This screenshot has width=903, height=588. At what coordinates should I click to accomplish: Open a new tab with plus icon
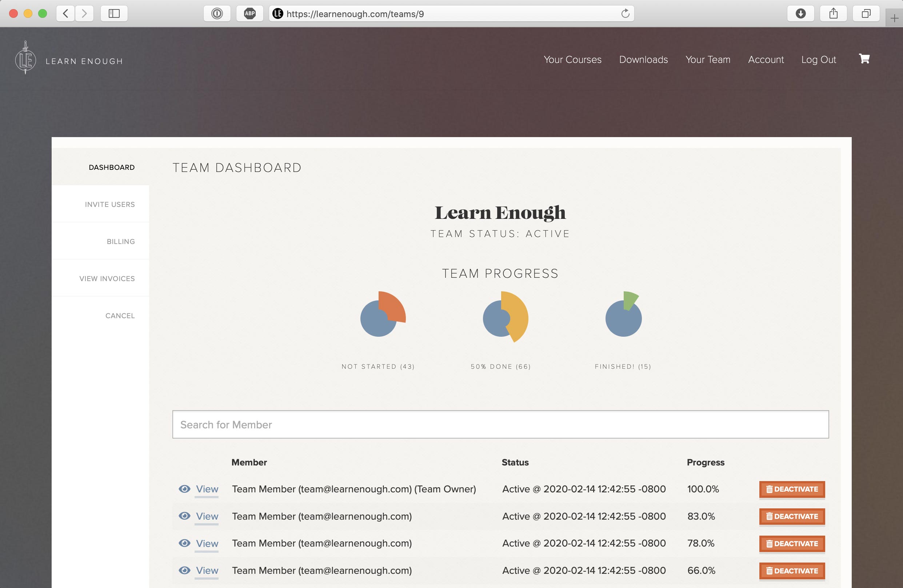(894, 18)
